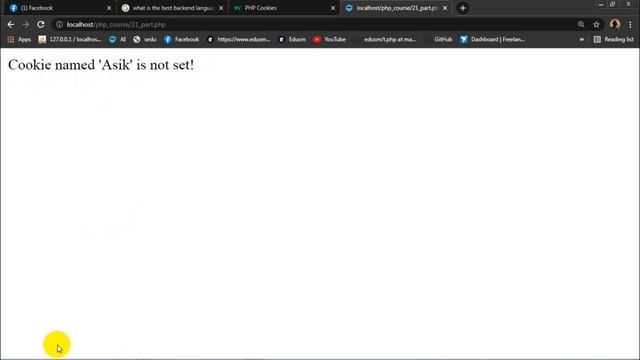
Task: Open the Dashboard | Freelancer bookmark
Action: [493, 40]
